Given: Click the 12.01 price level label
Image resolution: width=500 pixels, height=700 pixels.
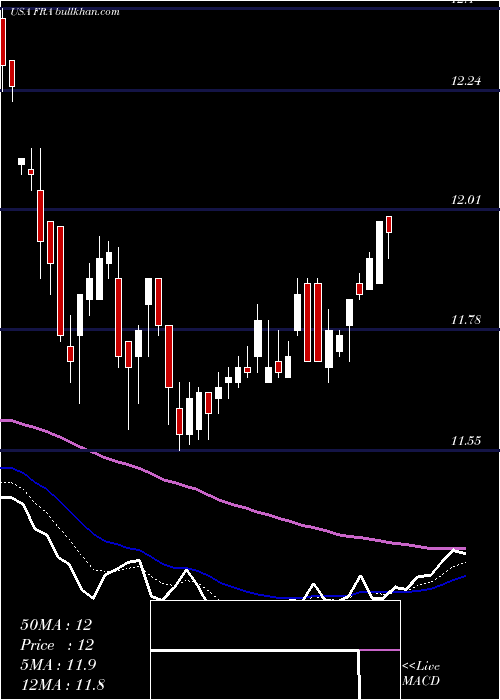Looking at the screenshot, I should pos(466,200).
